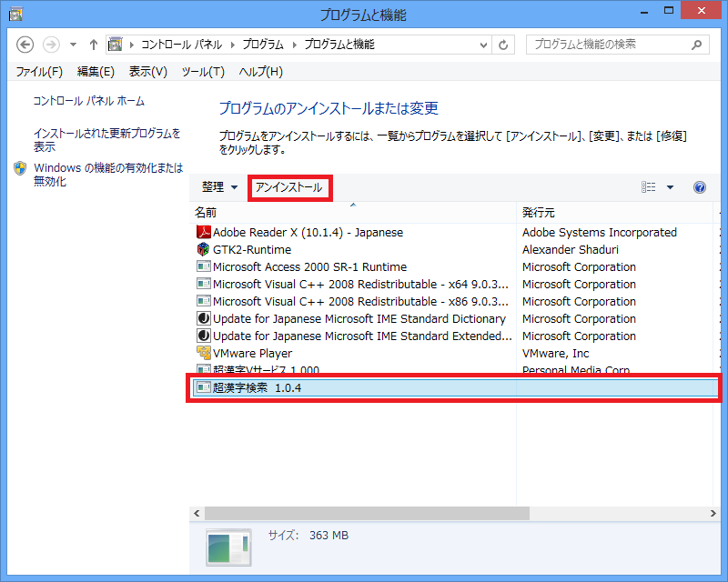
Task: Open the ファイル(F) menu
Action: pos(39,72)
